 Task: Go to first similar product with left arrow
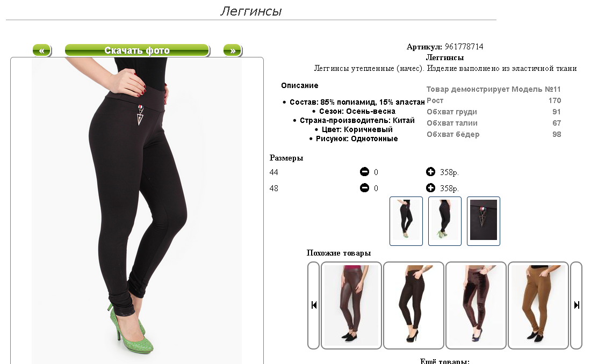click(x=314, y=305)
